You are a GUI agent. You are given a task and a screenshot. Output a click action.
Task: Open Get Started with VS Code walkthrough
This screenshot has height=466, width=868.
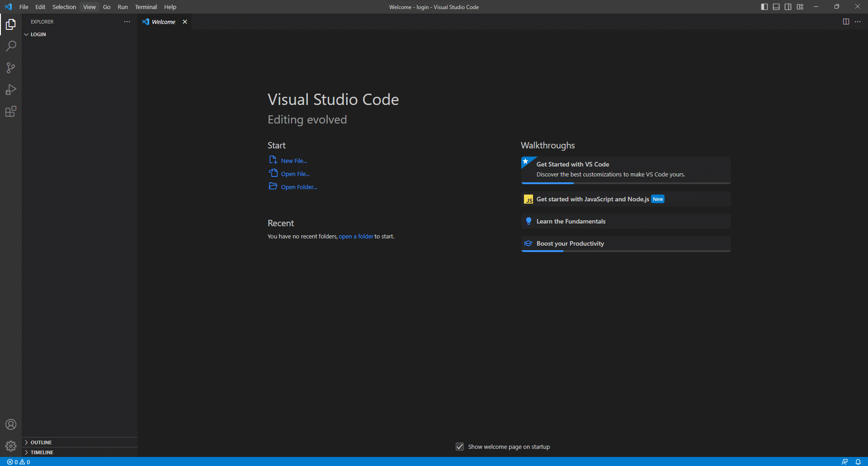pos(626,170)
